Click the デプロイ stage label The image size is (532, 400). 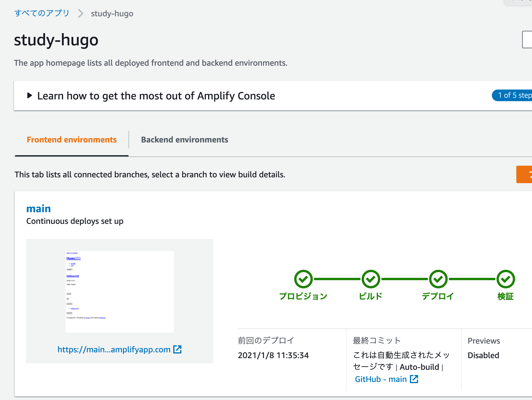(x=438, y=296)
